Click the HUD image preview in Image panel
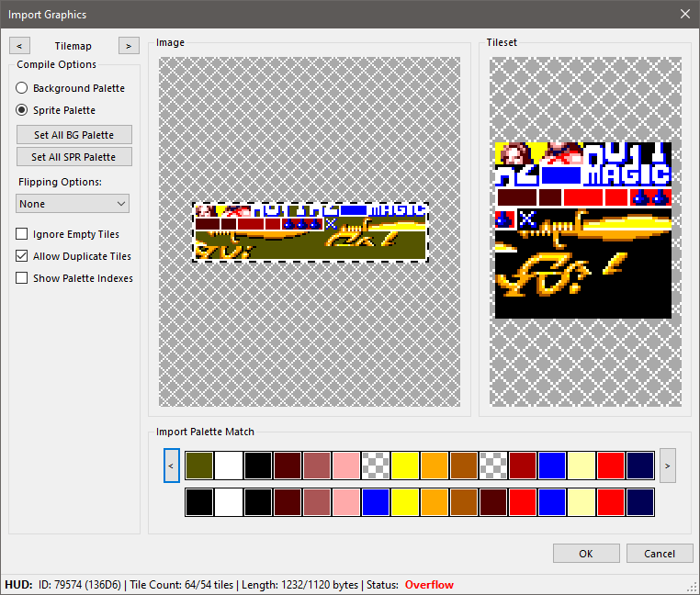 click(x=310, y=232)
